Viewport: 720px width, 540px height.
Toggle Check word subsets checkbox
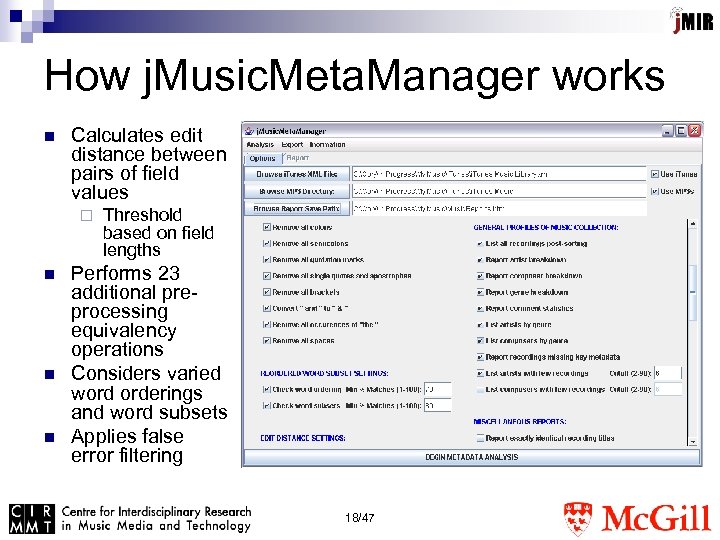(x=266, y=406)
